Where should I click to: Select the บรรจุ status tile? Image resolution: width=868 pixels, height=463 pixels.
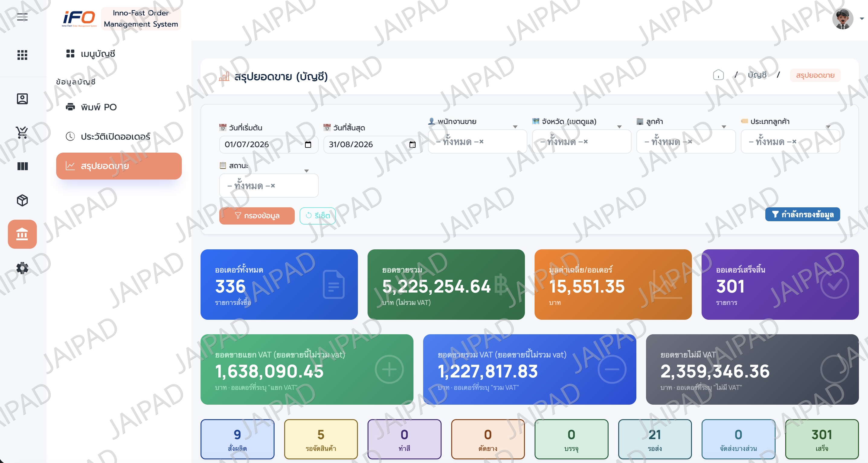pyautogui.click(x=571, y=439)
